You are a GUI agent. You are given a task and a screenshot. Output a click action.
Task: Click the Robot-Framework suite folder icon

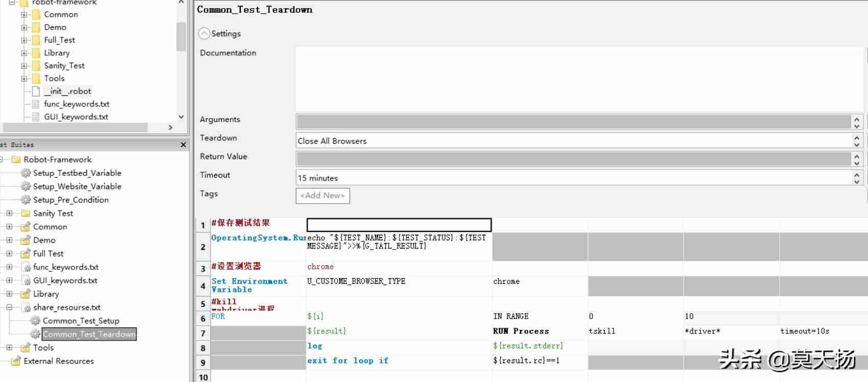16,160
